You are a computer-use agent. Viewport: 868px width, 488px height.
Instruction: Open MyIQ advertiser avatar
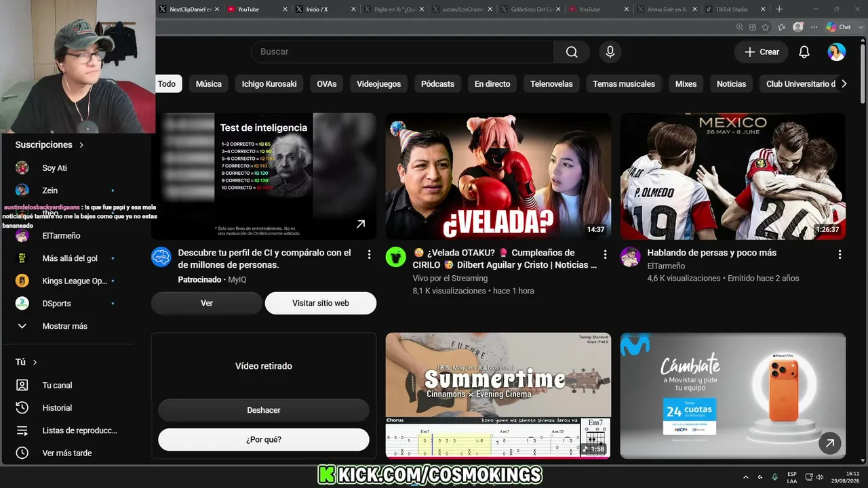point(161,257)
